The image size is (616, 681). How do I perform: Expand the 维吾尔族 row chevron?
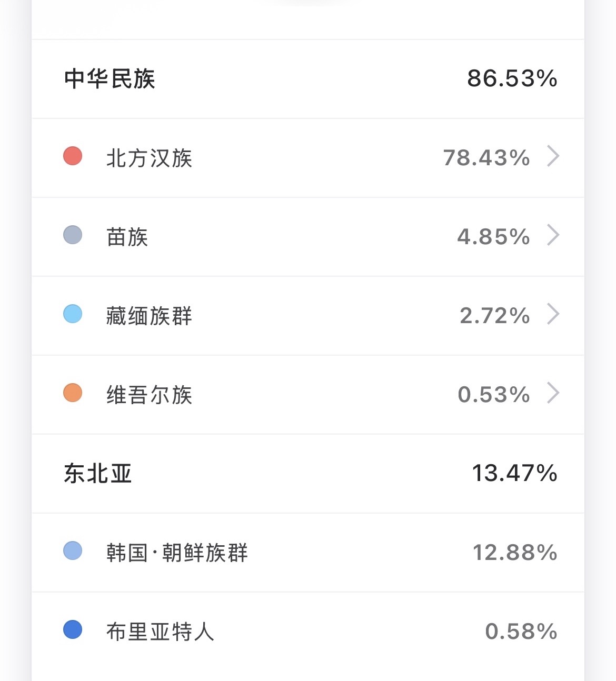point(553,393)
